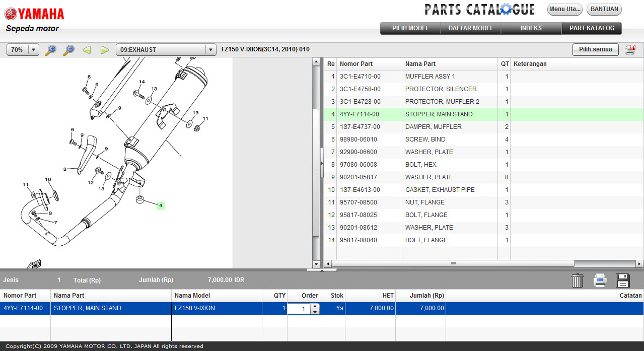Open the INDEKS tab
This screenshot has width=644, height=351.
coord(531,28)
